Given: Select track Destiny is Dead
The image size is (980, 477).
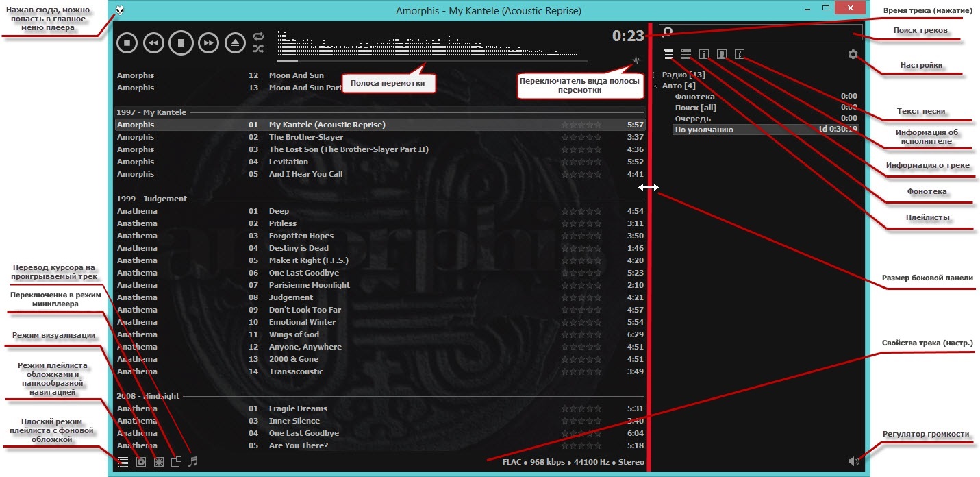Looking at the screenshot, I should (x=380, y=248).
